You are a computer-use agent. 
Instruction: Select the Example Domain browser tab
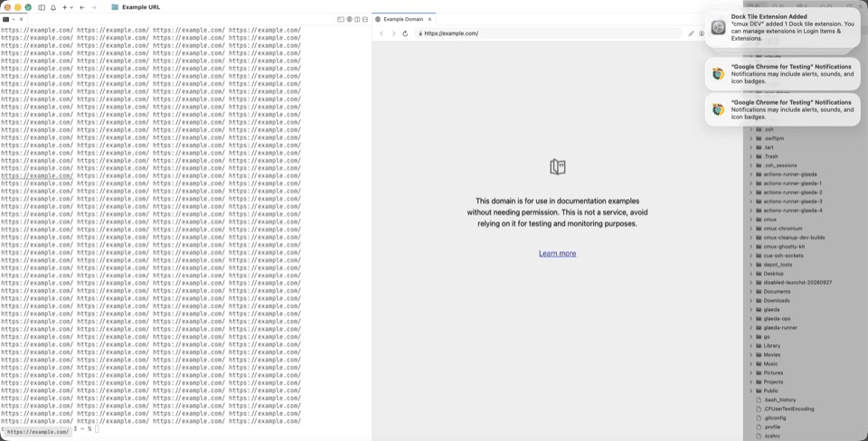(x=403, y=19)
